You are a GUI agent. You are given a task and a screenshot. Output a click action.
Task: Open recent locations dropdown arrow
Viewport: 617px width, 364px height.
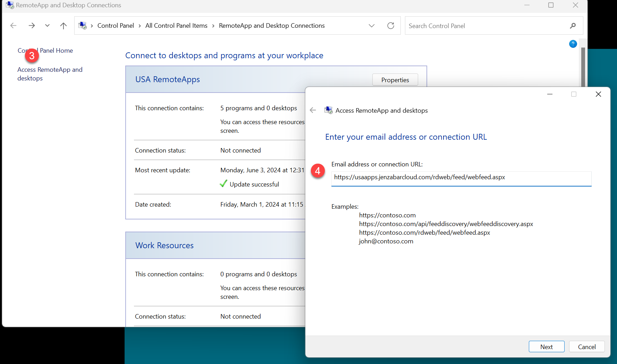point(47,26)
